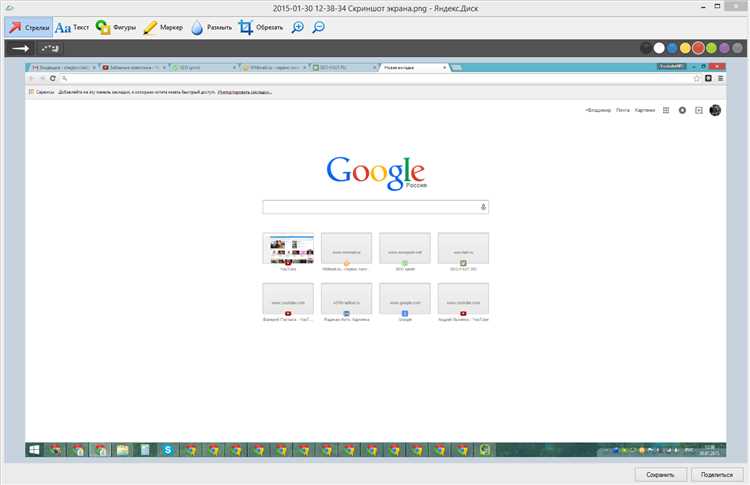Pick the green color swatch
The image size is (750, 485).
pyautogui.click(x=711, y=48)
